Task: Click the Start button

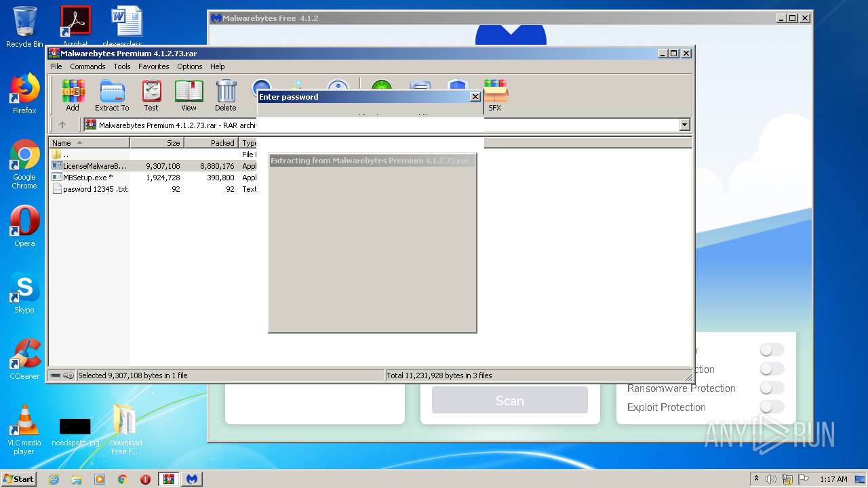Action: point(19,479)
